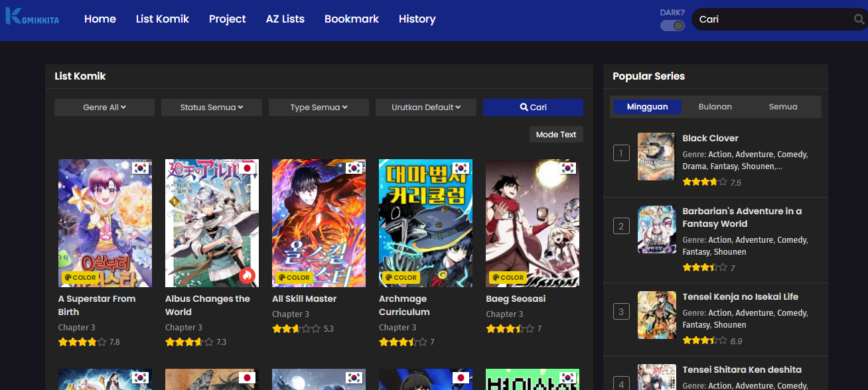Expand the Urutkan Default sort dropdown

425,107
